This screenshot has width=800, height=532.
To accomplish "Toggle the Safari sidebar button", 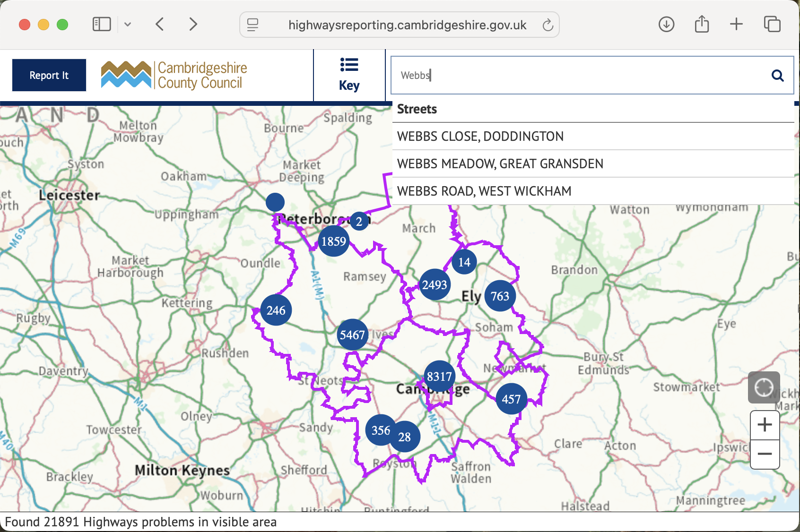I will pyautogui.click(x=102, y=24).
